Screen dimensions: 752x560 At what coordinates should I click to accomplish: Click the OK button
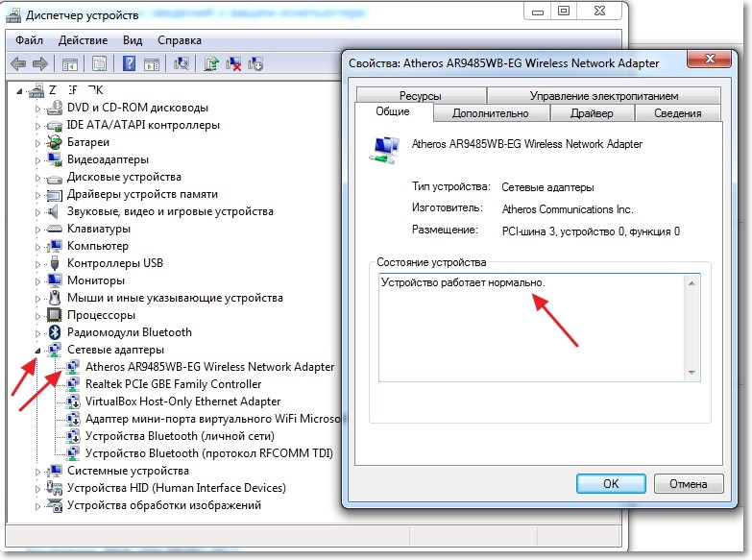[611, 483]
